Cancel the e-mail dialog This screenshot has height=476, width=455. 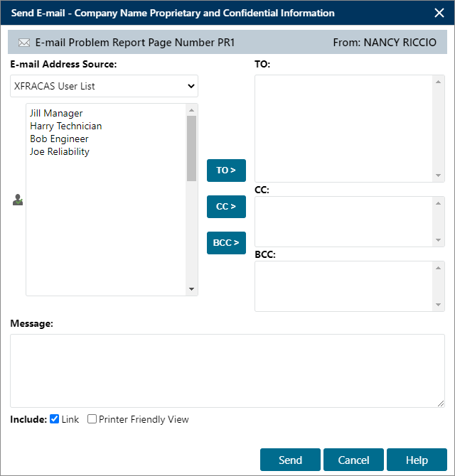pyautogui.click(x=353, y=460)
